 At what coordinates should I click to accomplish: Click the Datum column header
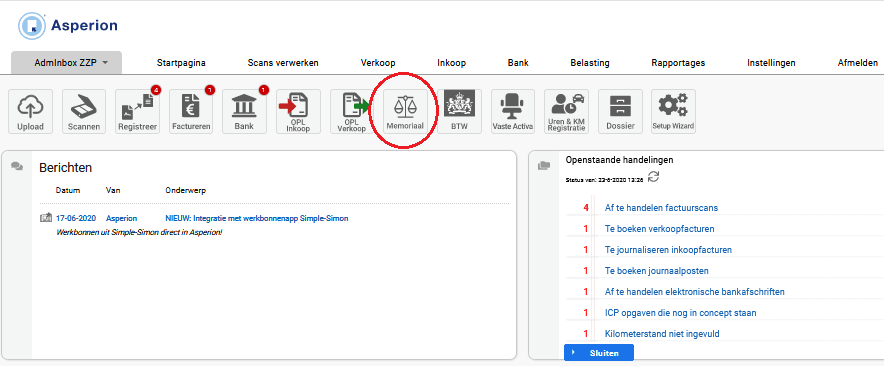click(x=68, y=190)
